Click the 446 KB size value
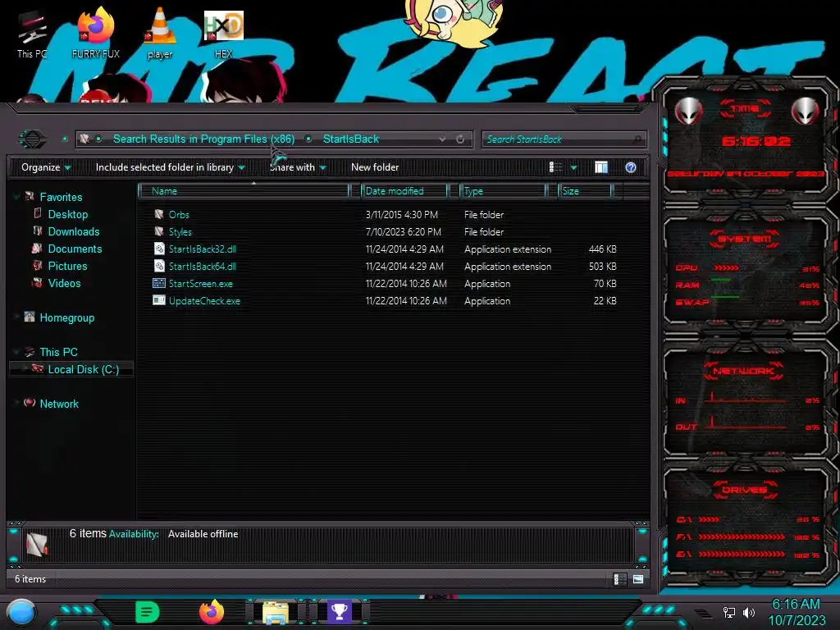 [602, 249]
